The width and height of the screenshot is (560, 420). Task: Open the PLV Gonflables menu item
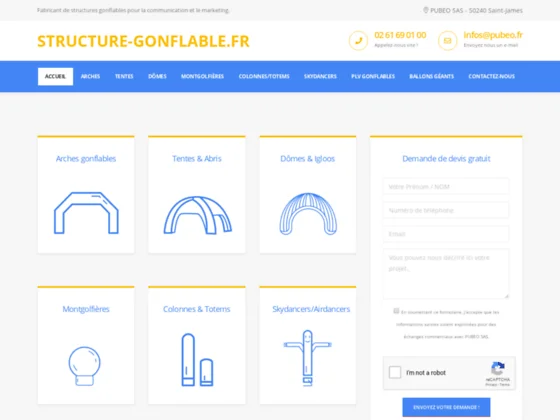373,76
